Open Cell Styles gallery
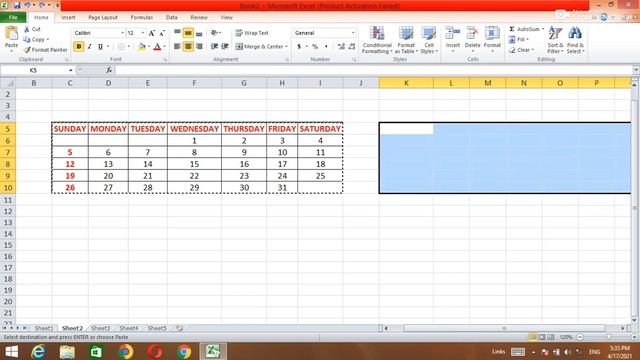 [429, 40]
